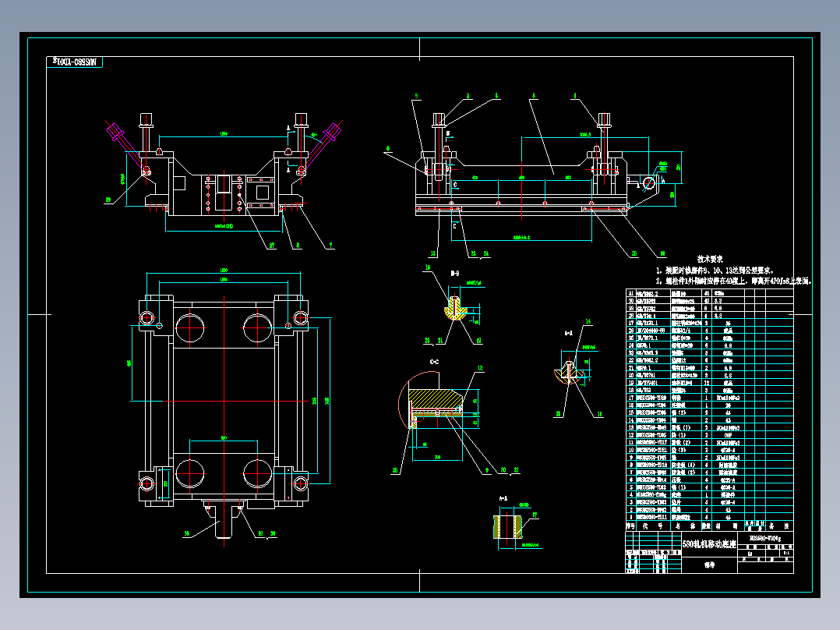The width and height of the screenshot is (840, 630).
Task: Click item number 17 in the parts list
Action: point(631,398)
